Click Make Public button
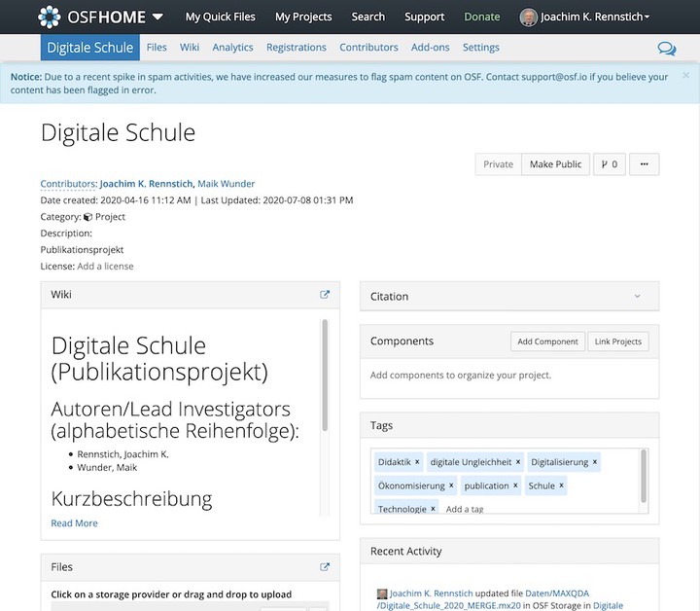This screenshot has width=700, height=611. (x=555, y=164)
